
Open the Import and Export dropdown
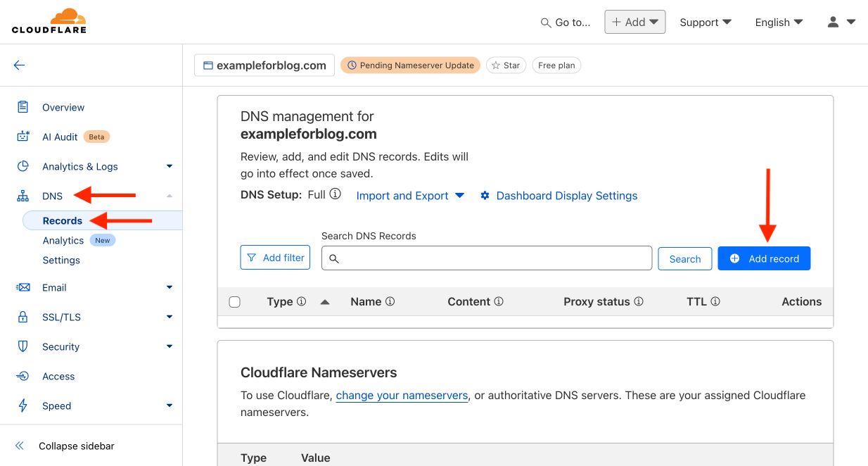coord(410,196)
